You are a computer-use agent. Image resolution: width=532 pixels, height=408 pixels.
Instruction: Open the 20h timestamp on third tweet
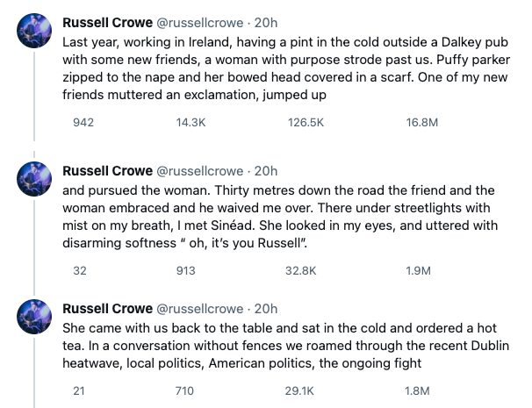point(265,308)
